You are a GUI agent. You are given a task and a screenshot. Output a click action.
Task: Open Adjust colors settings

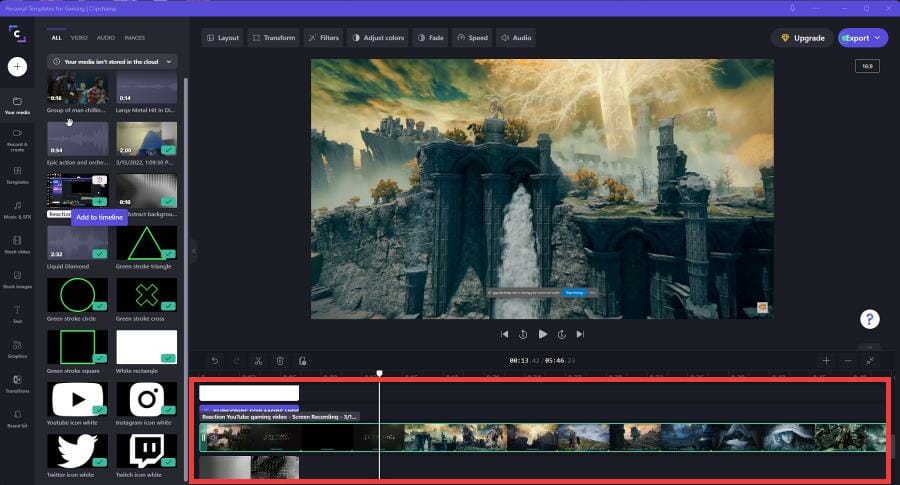pos(378,38)
